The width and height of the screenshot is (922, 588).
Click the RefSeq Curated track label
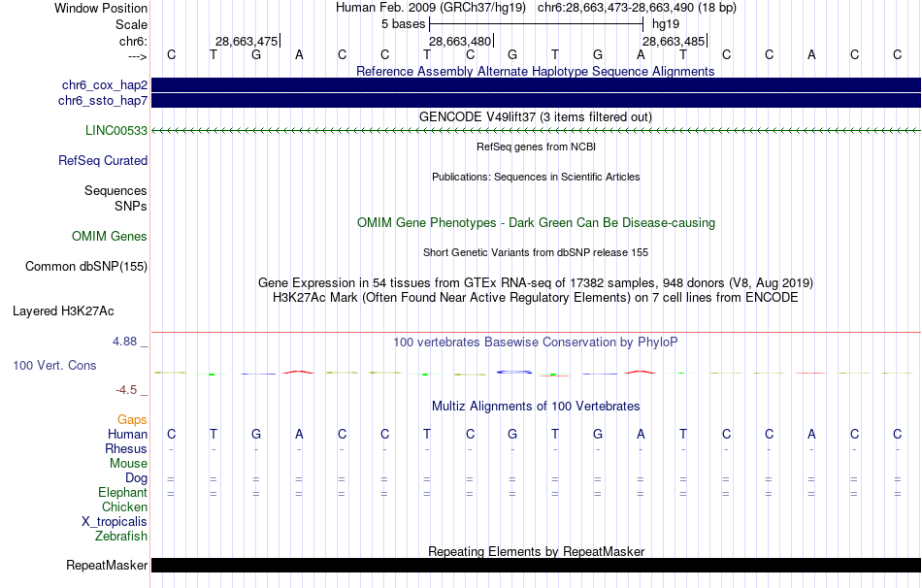click(103, 160)
